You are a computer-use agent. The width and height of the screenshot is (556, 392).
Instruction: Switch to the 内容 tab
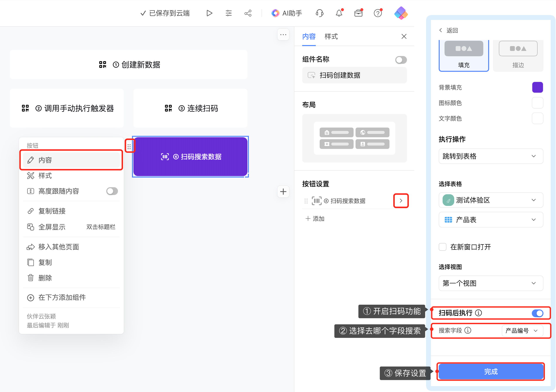click(309, 36)
